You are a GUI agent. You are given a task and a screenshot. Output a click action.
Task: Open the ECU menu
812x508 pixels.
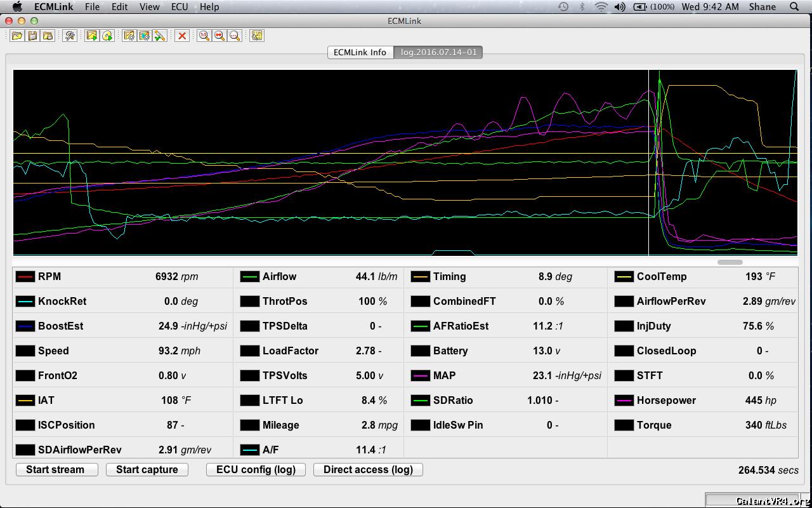[x=180, y=7]
